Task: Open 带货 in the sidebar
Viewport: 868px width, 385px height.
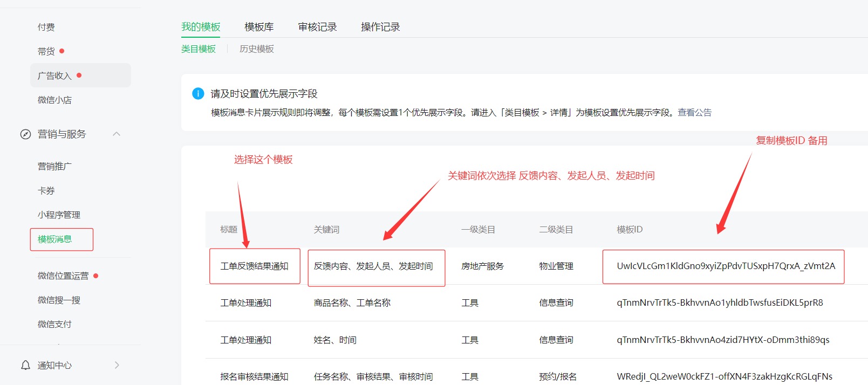Action: point(46,51)
